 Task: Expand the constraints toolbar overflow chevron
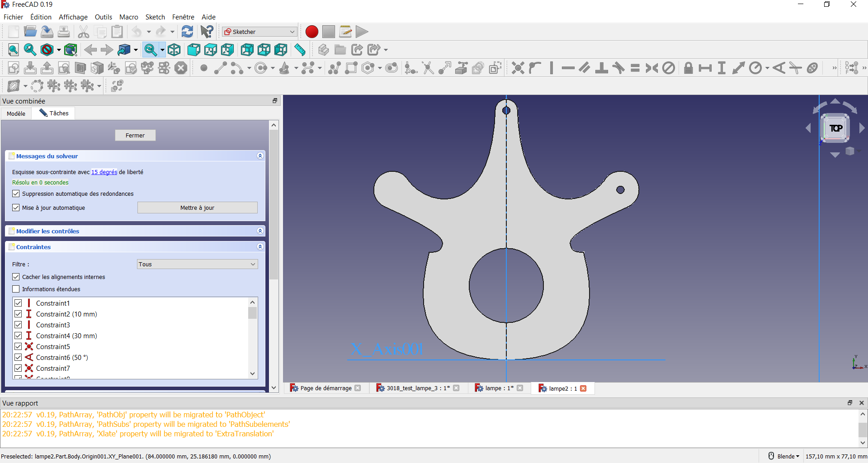(835, 68)
